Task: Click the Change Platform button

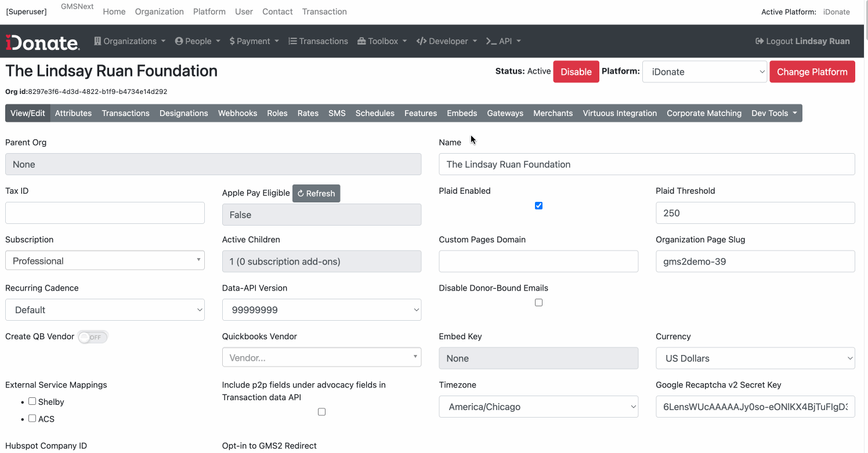Action: coord(812,72)
